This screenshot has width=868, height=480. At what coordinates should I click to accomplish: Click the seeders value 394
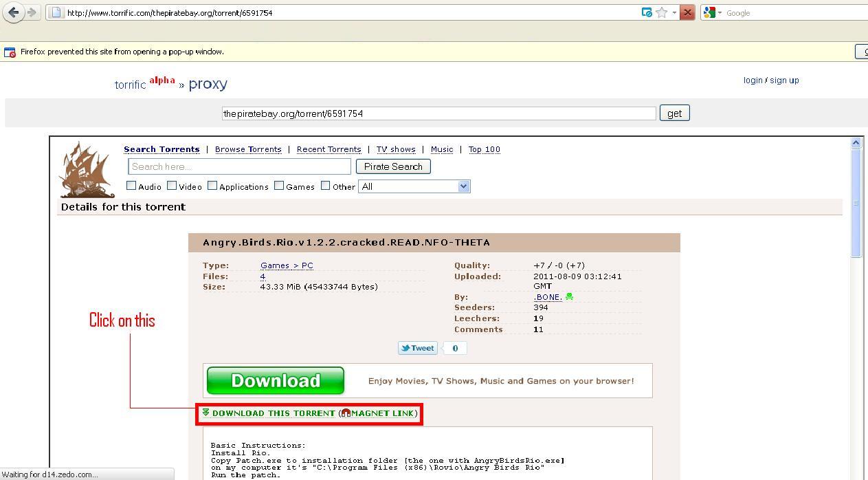pos(541,307)
